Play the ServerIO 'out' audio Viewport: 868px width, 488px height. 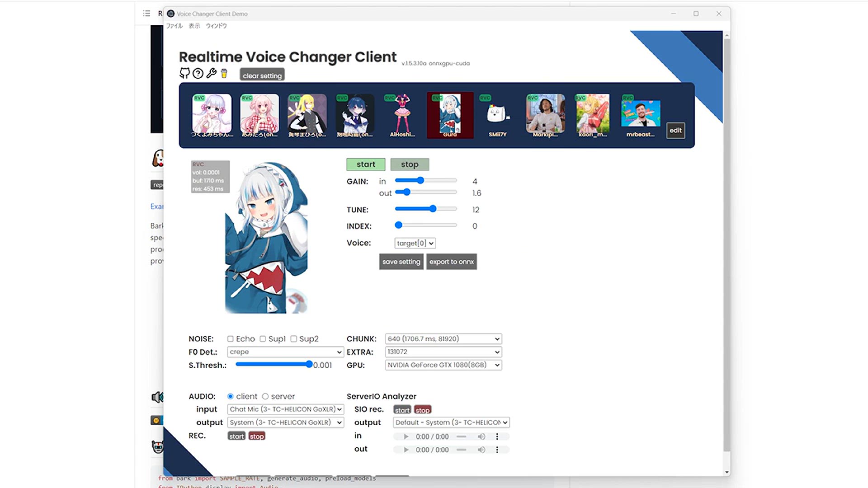[406, 450]
